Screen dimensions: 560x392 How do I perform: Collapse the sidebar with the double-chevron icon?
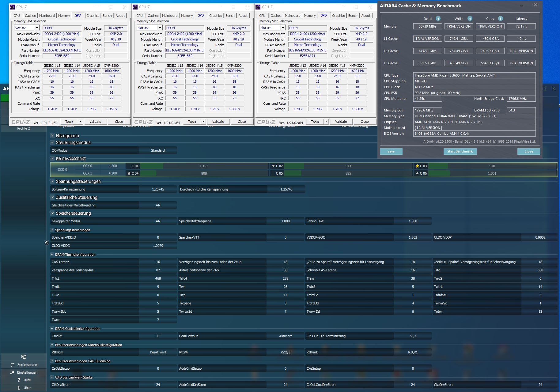[47, 243]
